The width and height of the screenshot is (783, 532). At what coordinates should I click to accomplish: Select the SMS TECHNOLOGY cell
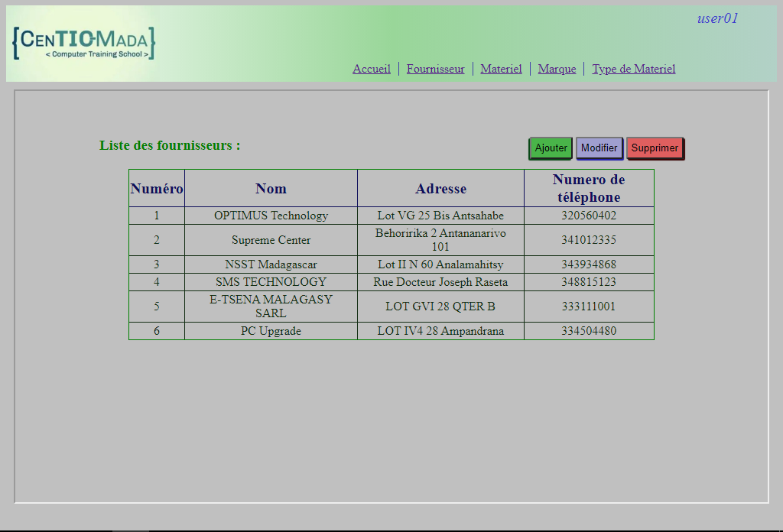click(x=271, y=282)
